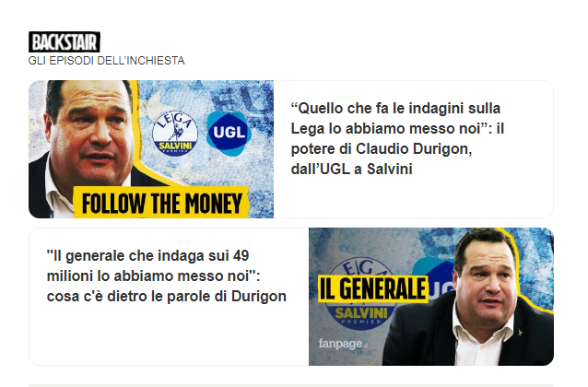Click the empty area below the second card's headline
Screen dimensions: 588x387
[x=169, y=334]
